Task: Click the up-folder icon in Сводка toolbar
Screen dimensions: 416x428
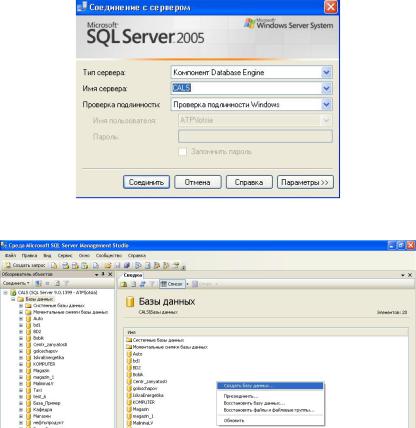Action: tap(124, 284)
